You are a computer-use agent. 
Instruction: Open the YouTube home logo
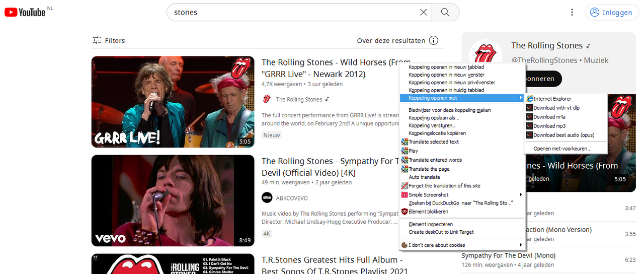[25, 12]
